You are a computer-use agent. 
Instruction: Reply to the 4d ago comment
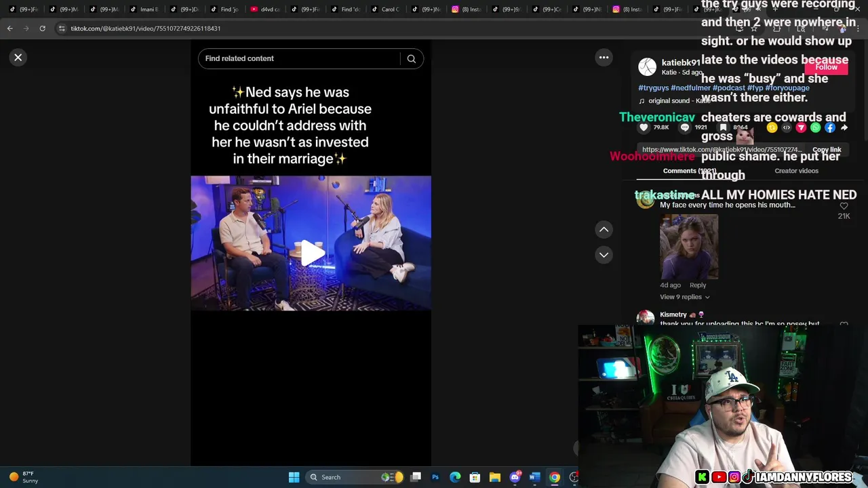[x=698, y=285]
